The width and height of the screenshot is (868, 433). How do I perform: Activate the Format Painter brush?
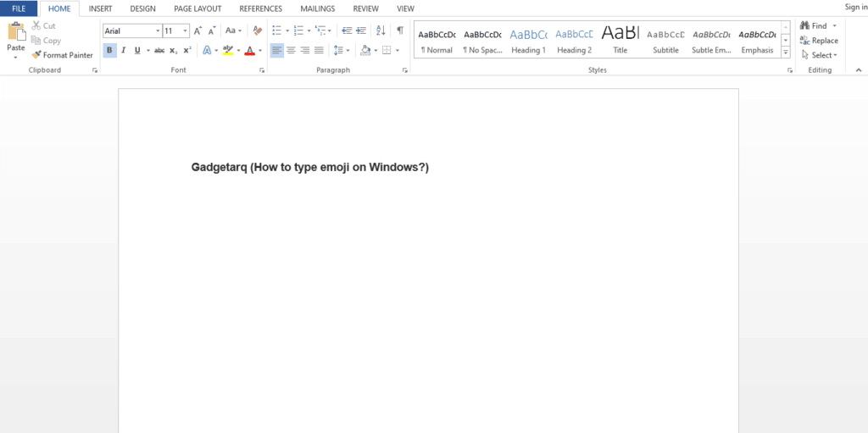point(62,55)
